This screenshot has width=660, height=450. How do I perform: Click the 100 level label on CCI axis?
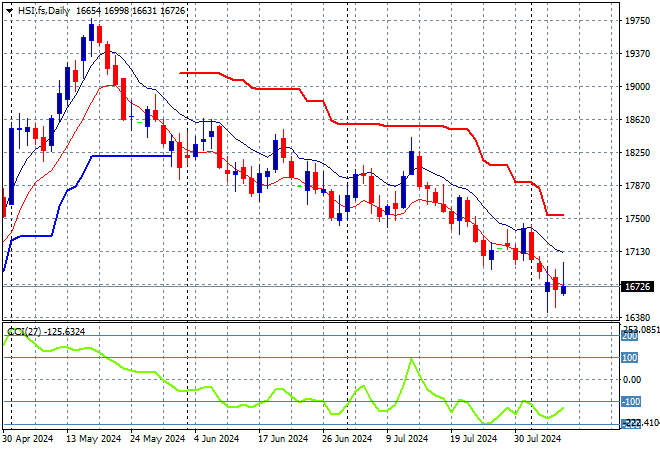pos(630,357)
